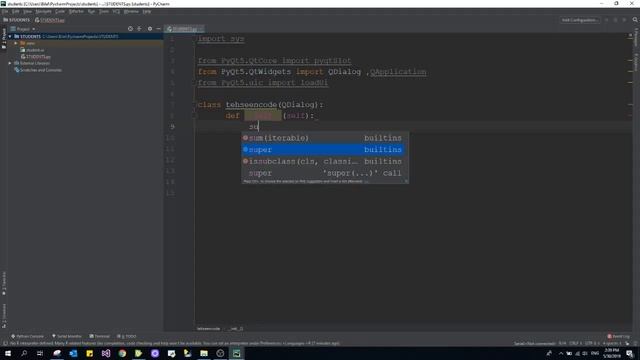Select student.ui file in project tree
Screen dimensions: 640x360
[x=33, y=50]
